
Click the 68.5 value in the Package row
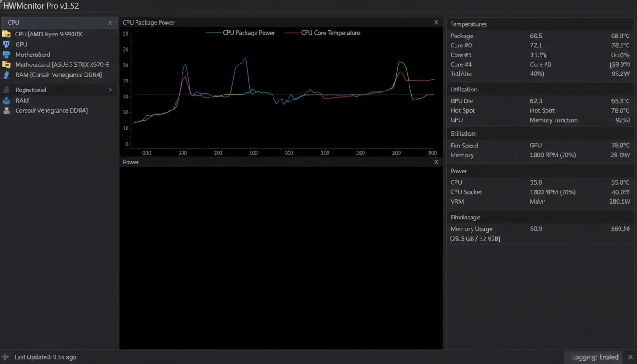(x=536, y=36)
